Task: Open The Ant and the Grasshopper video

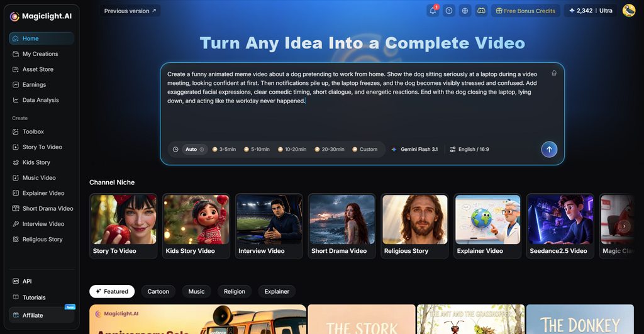Action: point(470,319)
